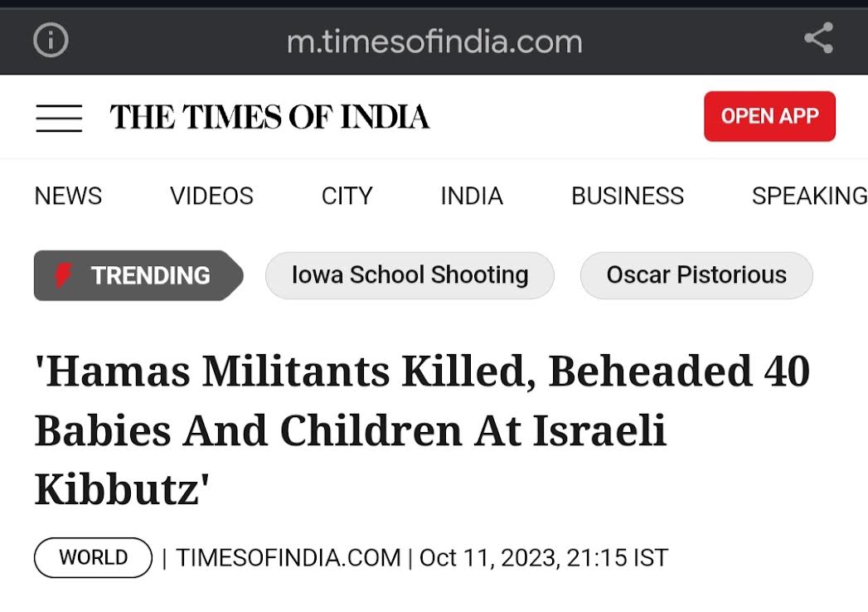The width and height of the screenshot is (868, 612).
Task: Navigate to the BUSINESS tab
Action: click(628, 196)
